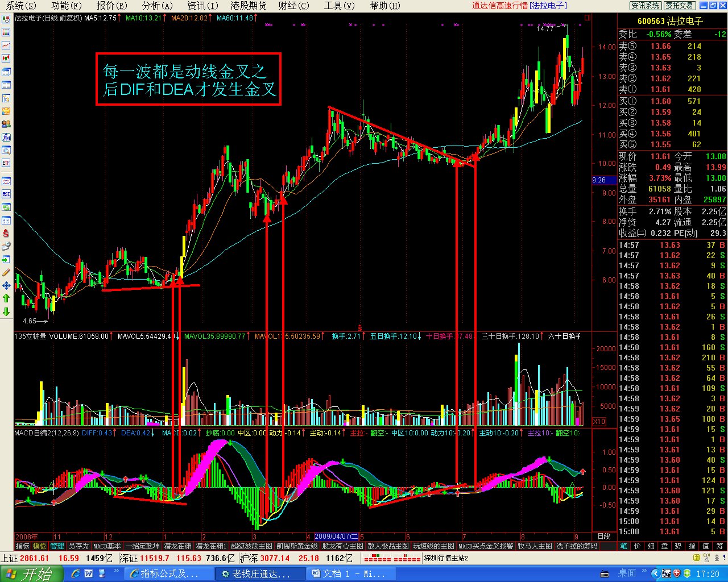Click the green up arrow icon

coord(6,298)
